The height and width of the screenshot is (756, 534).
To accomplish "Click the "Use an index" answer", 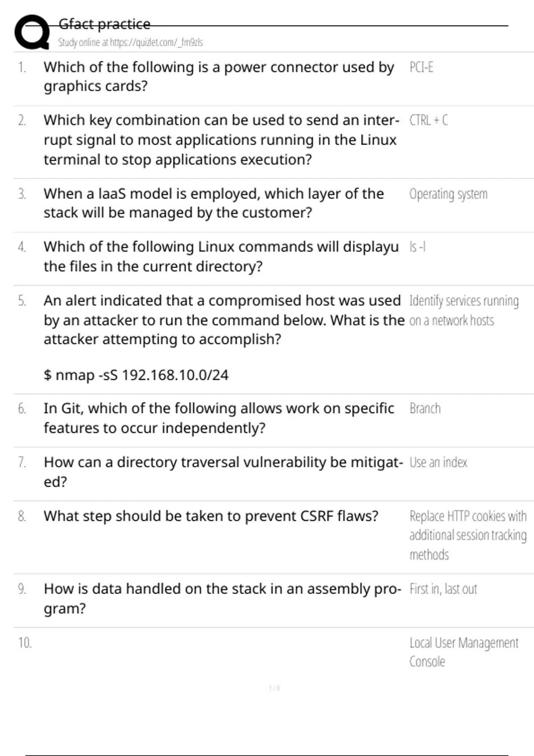I will point(438,462).
